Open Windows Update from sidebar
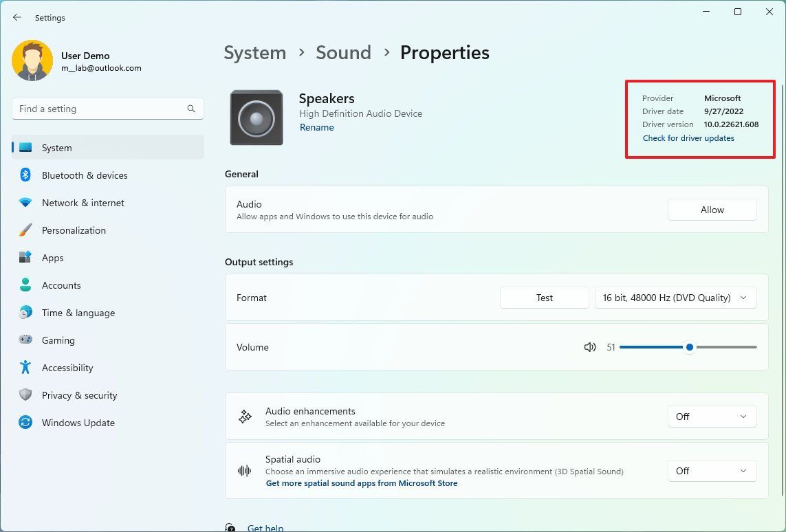 pos(78,423)
